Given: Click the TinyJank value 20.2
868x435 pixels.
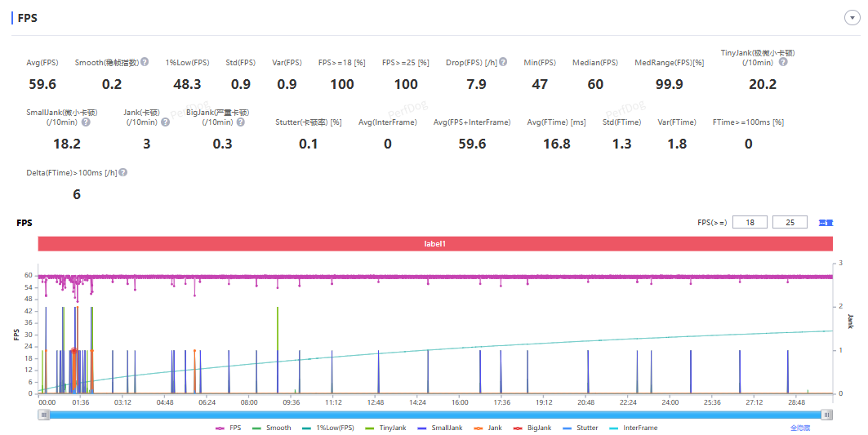Looking at the screenshot, I should pos(763,84).
